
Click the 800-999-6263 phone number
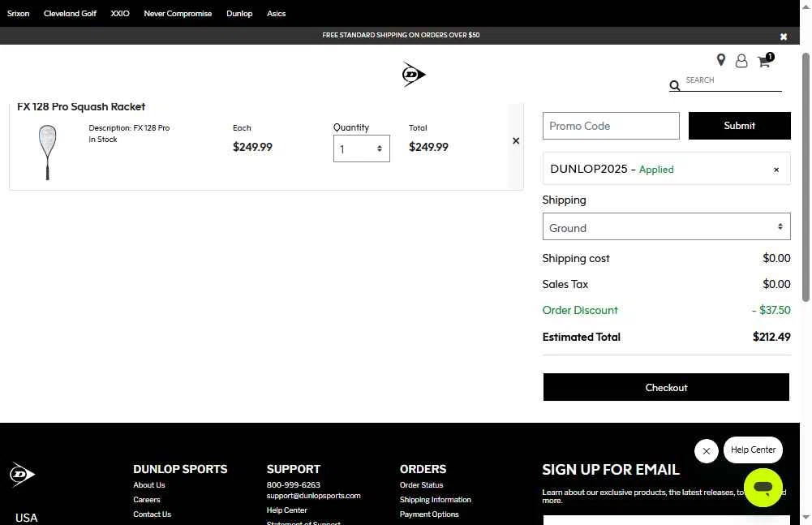point(293,485)
